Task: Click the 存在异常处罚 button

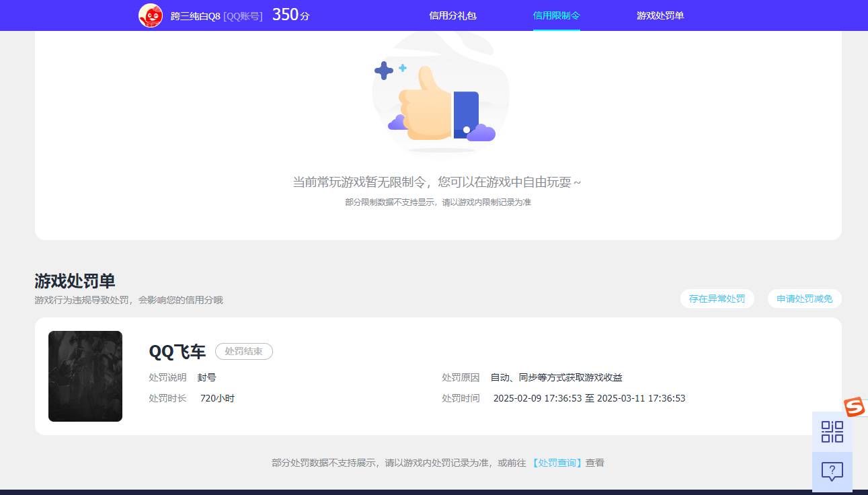Action: point(717,299)
